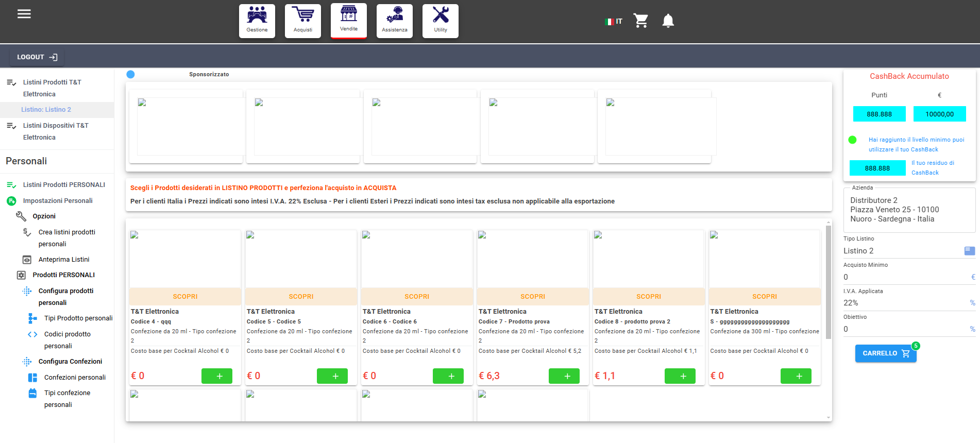Click SCOPRI on Codice 7 Prodotto prova
This screenshot has width=980, height=443.
pos(533,297)
